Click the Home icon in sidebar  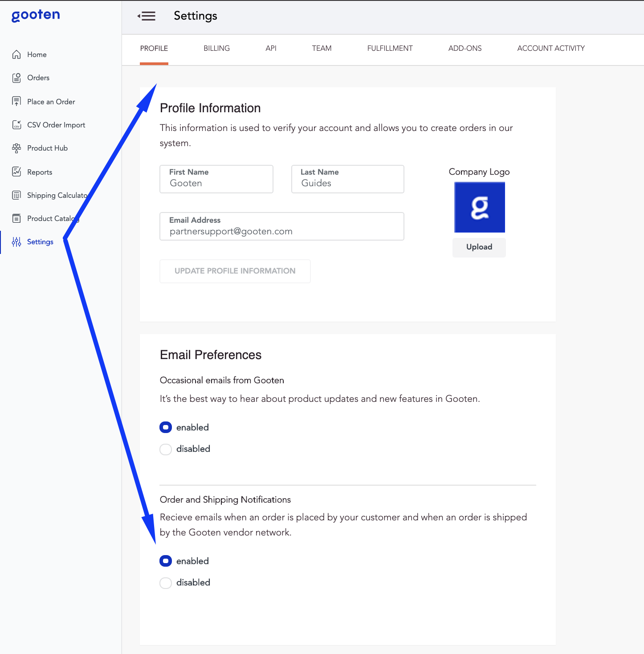coord(16,54)
